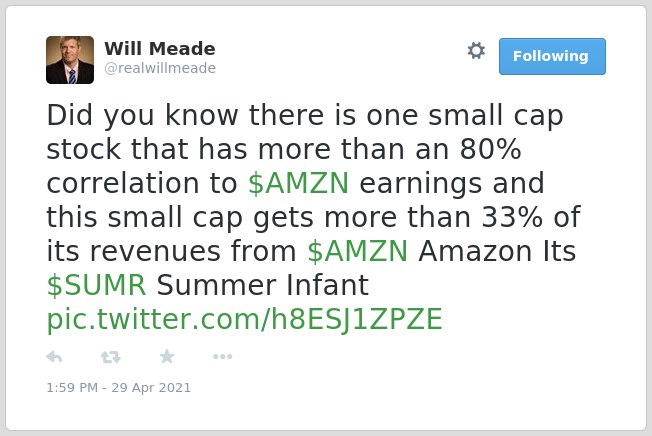Click the words 'Summer Infant' in the tweet
Screen dimensions: 652x436
tap(263, 285)
